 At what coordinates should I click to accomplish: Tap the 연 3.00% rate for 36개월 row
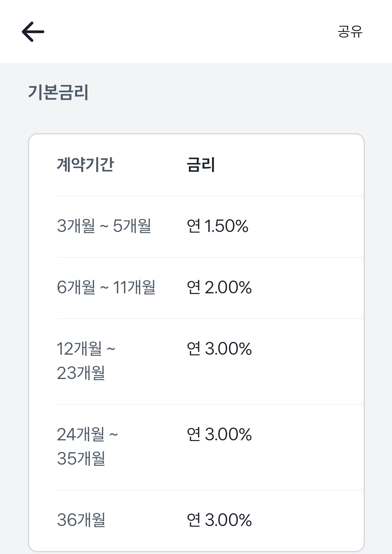tap(219, 520)
